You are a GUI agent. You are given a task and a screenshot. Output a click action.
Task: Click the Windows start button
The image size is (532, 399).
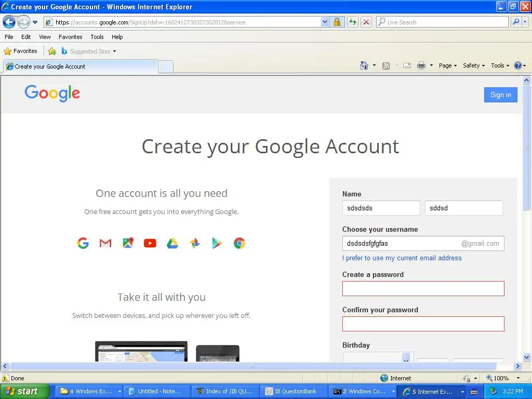[x=24, y=391]
